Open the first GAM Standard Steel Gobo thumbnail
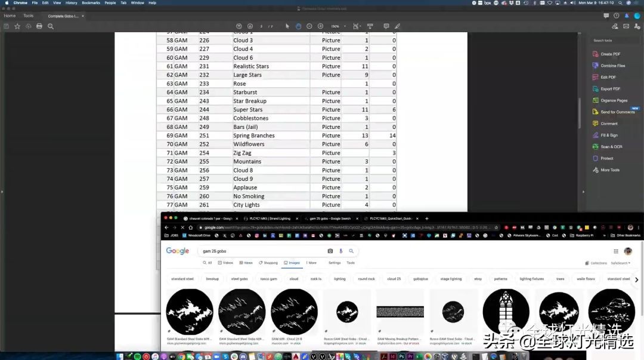The image size is (644, 360). [190, 312]
